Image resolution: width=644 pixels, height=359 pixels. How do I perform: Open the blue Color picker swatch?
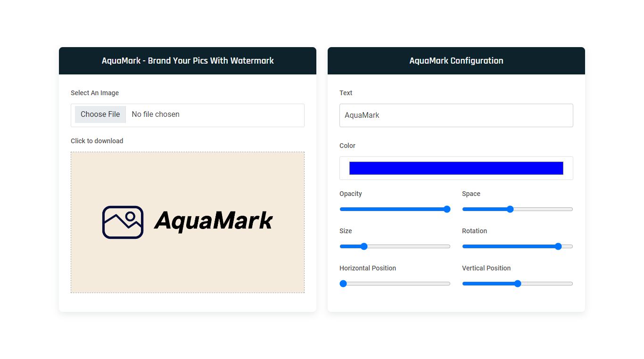(456, 168)
